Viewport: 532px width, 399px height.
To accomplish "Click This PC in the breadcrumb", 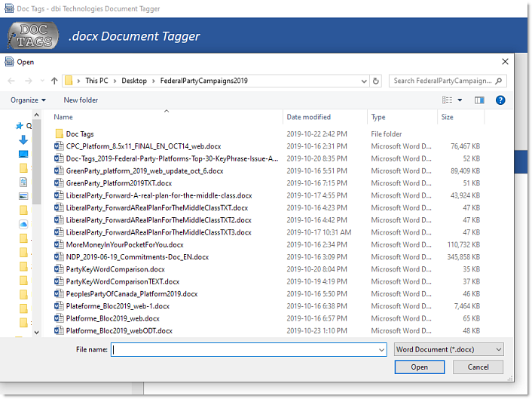I will 96,81.
